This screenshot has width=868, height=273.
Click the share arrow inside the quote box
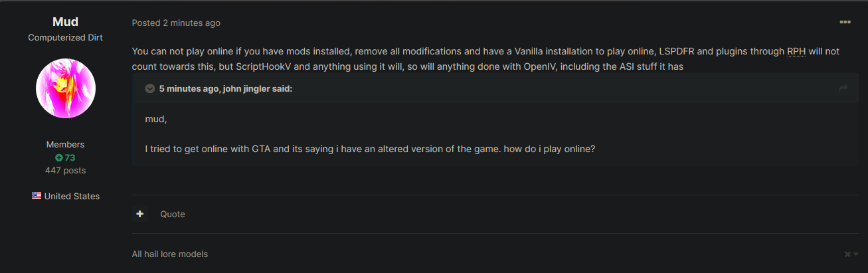coord(843,88)
